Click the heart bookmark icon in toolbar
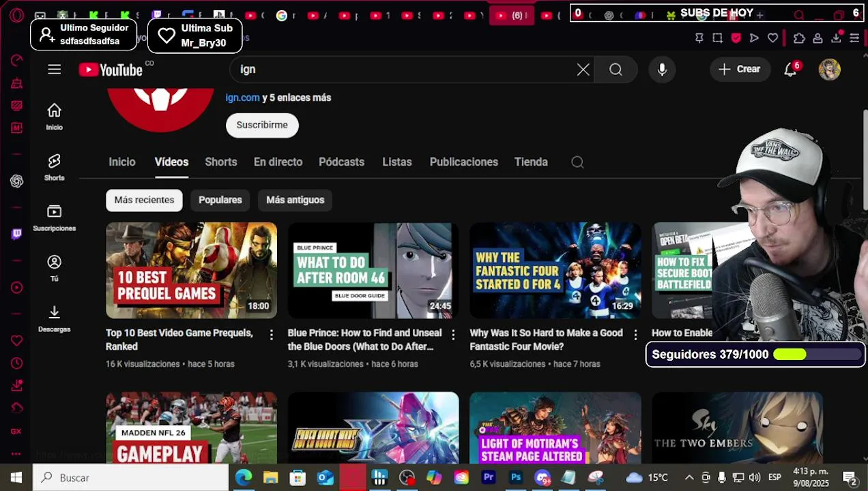Image resolution: width=868 pixels, height=491 pixels. click(x=772, y=38)
